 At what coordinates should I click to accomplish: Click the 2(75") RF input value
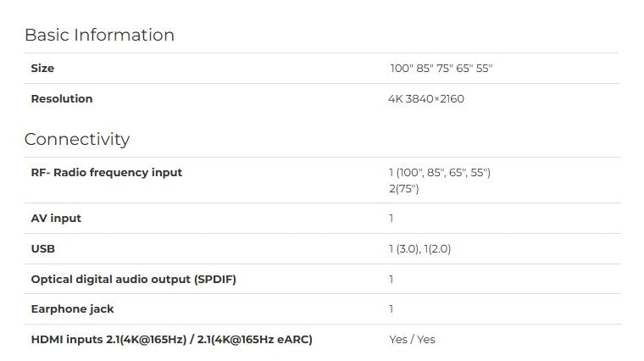(x=404, y=189)
